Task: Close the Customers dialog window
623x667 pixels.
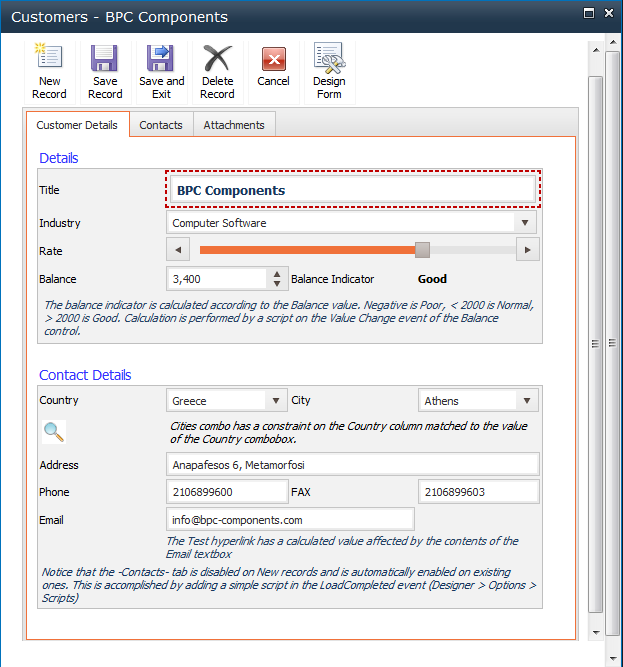Action: pyautogui.click(x=609, y=13)
